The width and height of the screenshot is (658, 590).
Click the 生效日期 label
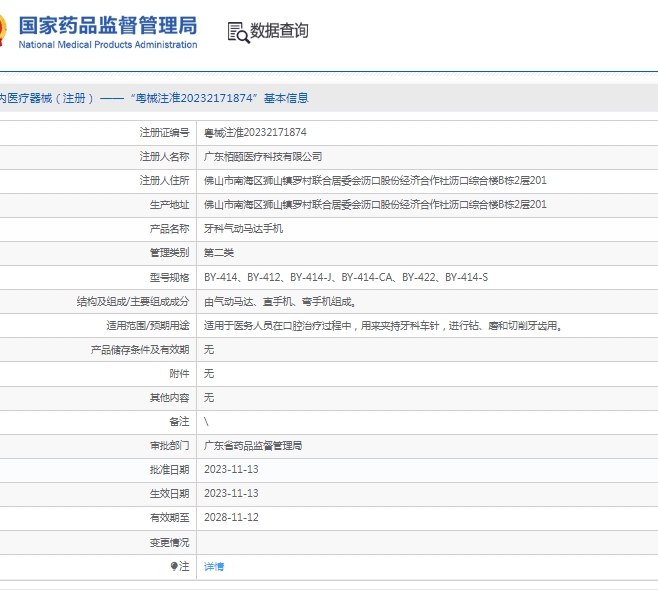pos(170,493)
